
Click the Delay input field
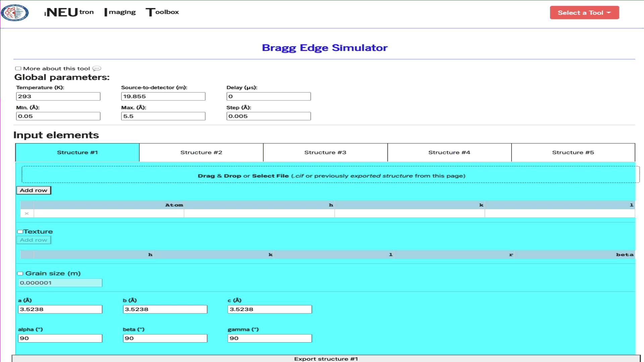click(268, 97)
